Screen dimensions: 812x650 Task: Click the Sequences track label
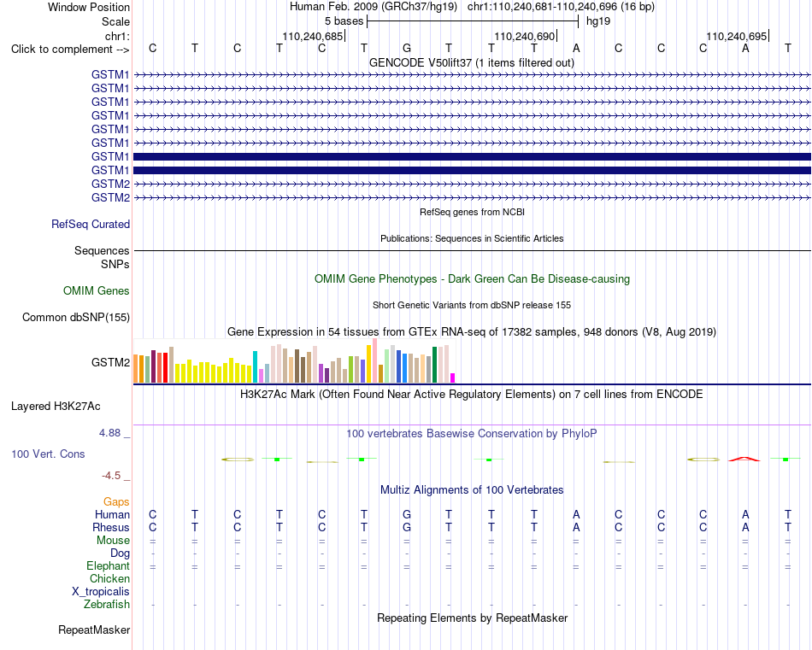[102, 250]
